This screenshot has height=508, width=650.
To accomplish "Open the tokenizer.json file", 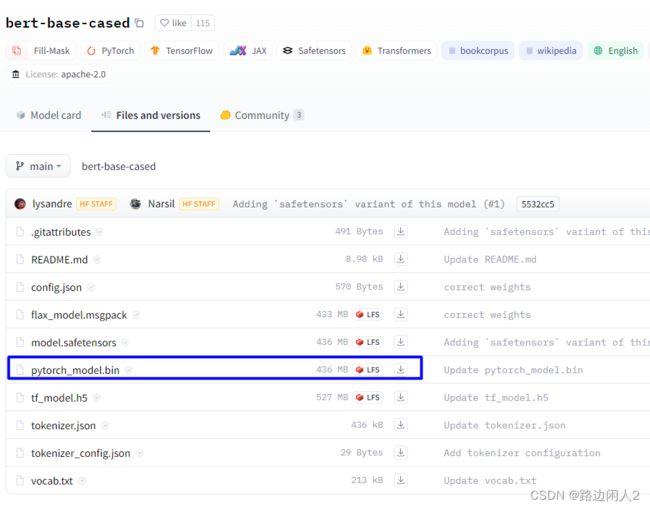I will [x=63, y=425].
